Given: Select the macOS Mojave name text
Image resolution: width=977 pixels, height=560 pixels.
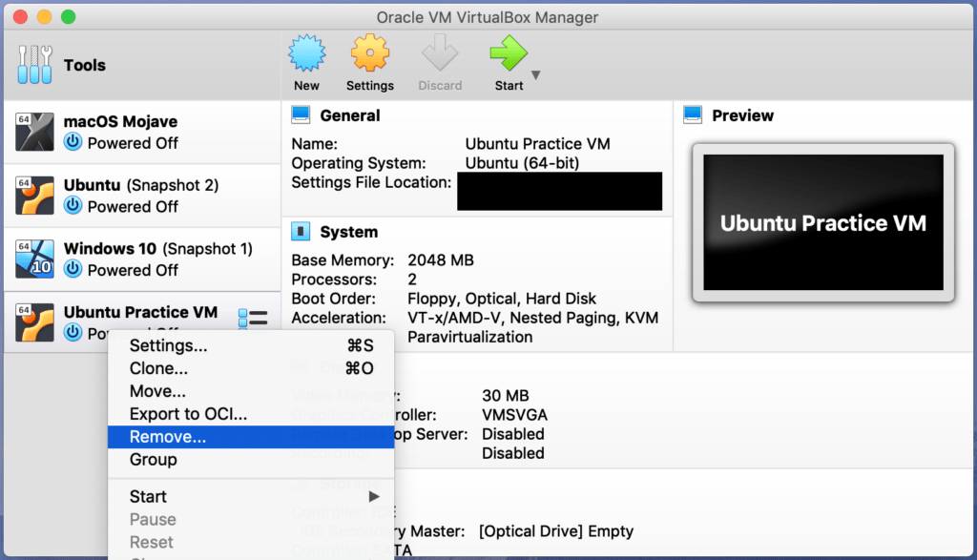Looking at the screenshot, I should 120,121.
